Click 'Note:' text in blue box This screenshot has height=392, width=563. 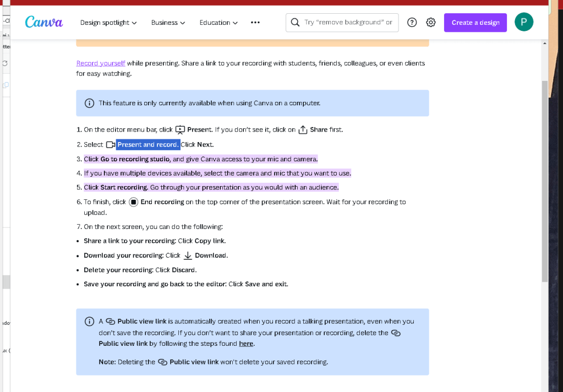[107, 362]
